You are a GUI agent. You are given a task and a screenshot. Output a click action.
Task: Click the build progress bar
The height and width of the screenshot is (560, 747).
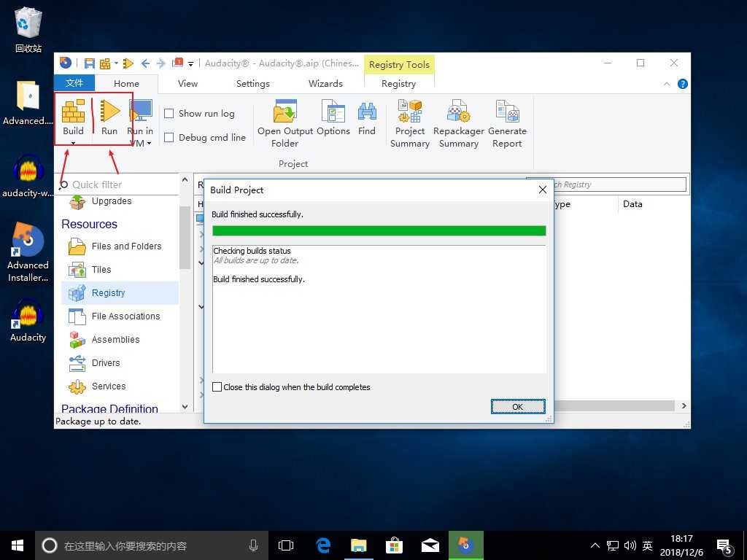coord(379,231)
